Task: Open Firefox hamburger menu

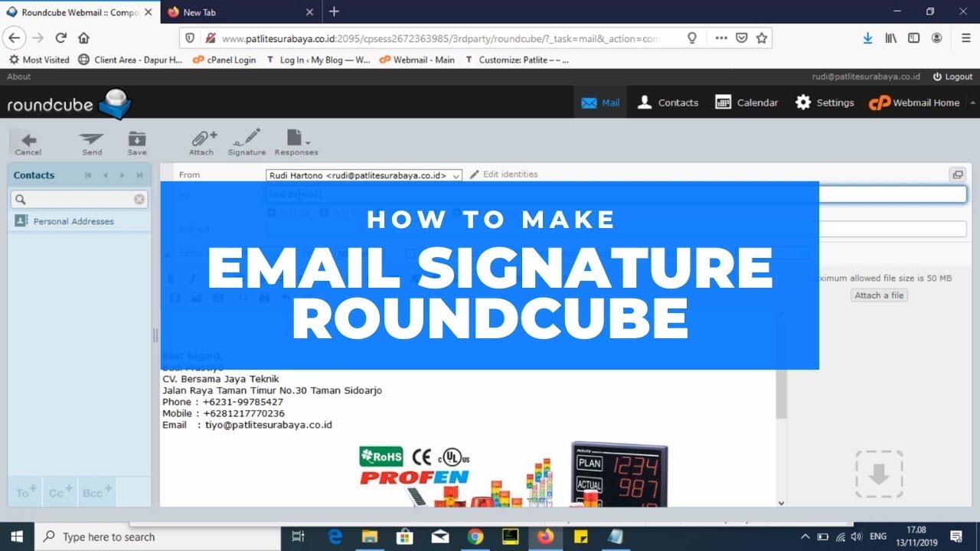Action: (966, 37)
